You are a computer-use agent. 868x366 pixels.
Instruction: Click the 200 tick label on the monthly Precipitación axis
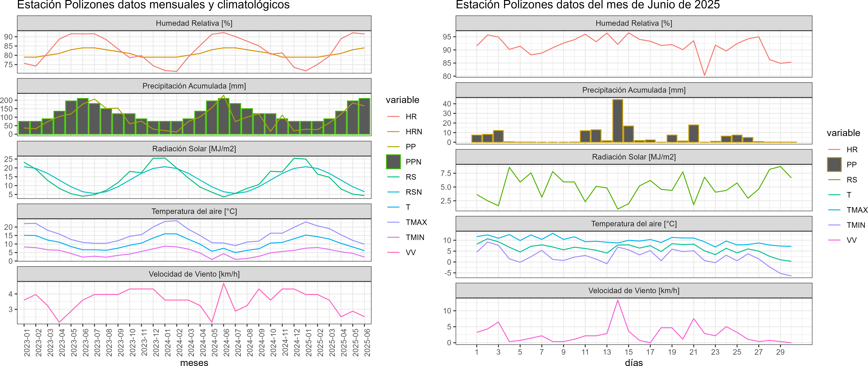[6, 100]
